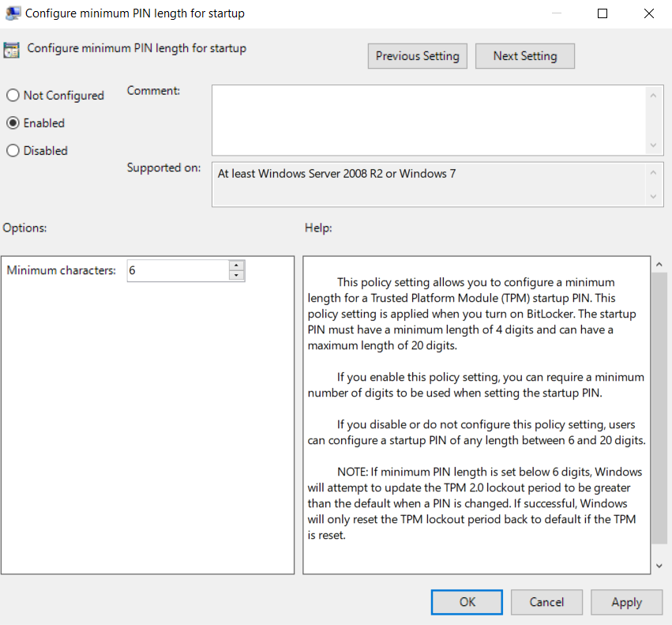Click the Next Setting button
Viewport: 672px width, 625px height.
(524, 55)
